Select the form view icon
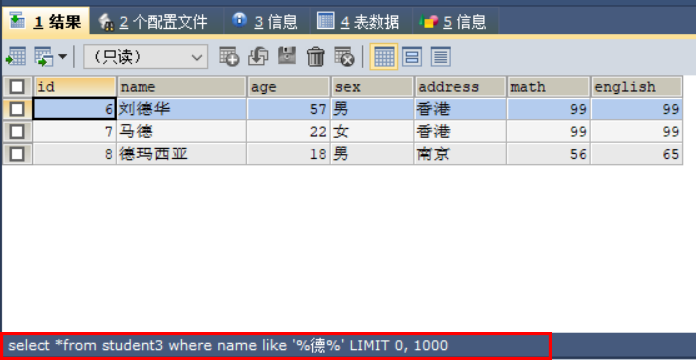 click(x=412, y=57)
